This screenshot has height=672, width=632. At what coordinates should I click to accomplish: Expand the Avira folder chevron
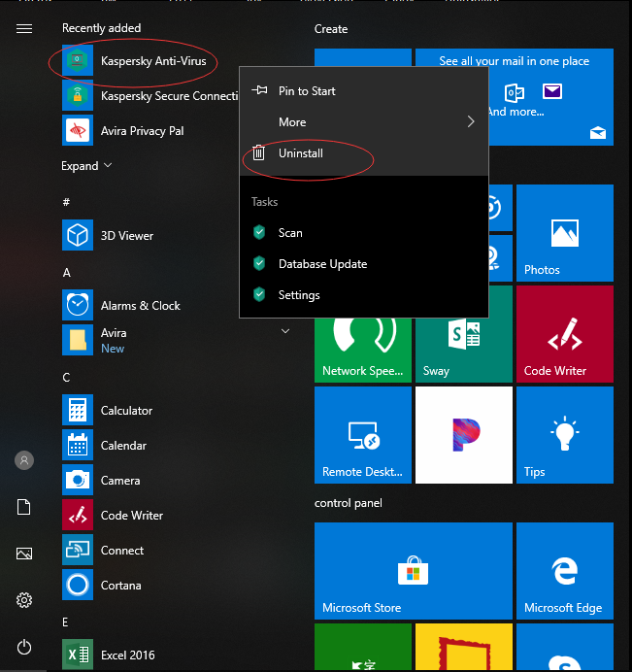coord(285,331)
